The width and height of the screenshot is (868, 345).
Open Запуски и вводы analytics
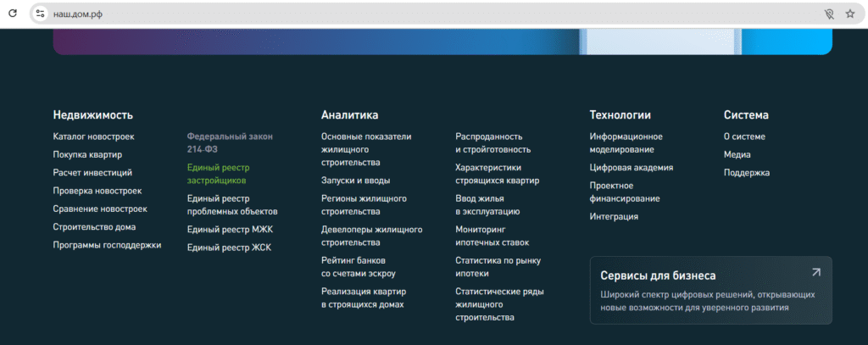pyautogui.click(x=354, y=180)
